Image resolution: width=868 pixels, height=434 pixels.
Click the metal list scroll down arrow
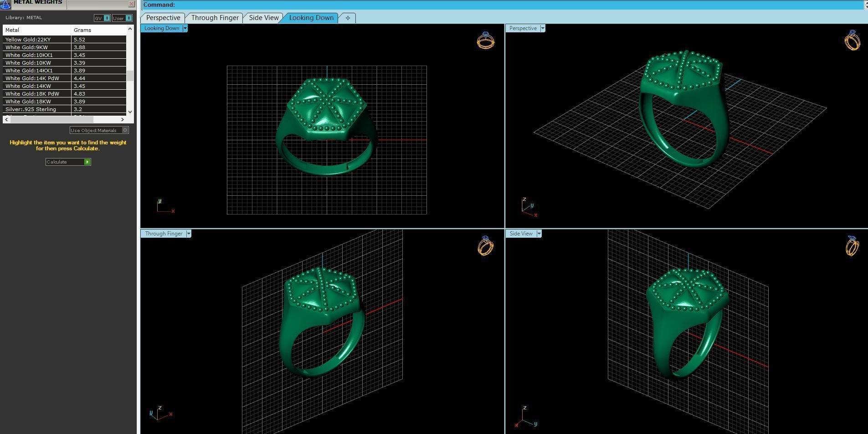pos(130,112)
